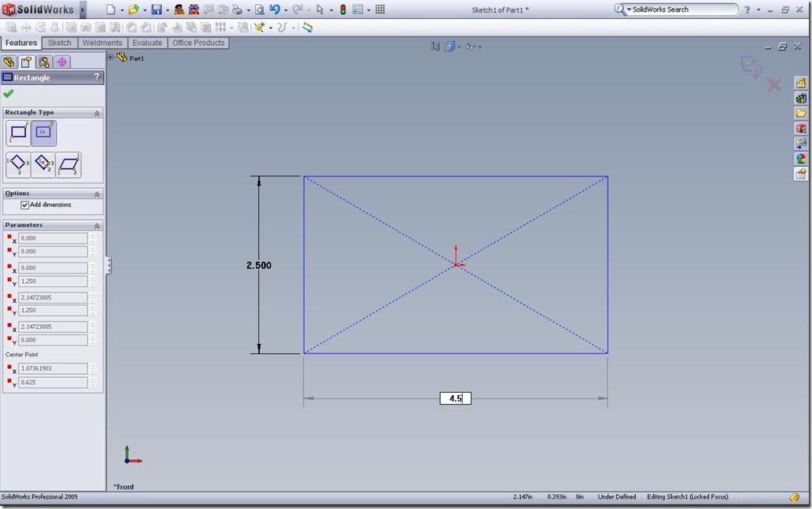Viewport: 812px width, 509px height.
Task: Open the FeatureManager design tree tab
Action: tap(9, 62)
